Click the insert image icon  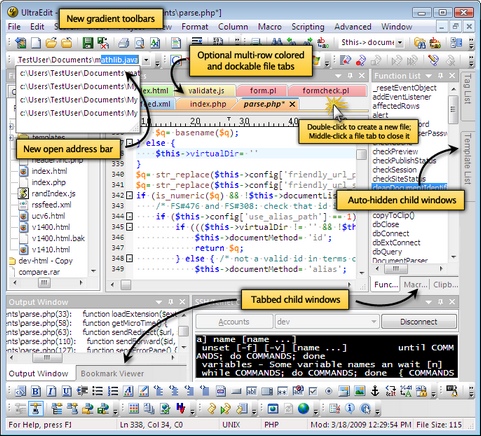(x=360, y=391)
